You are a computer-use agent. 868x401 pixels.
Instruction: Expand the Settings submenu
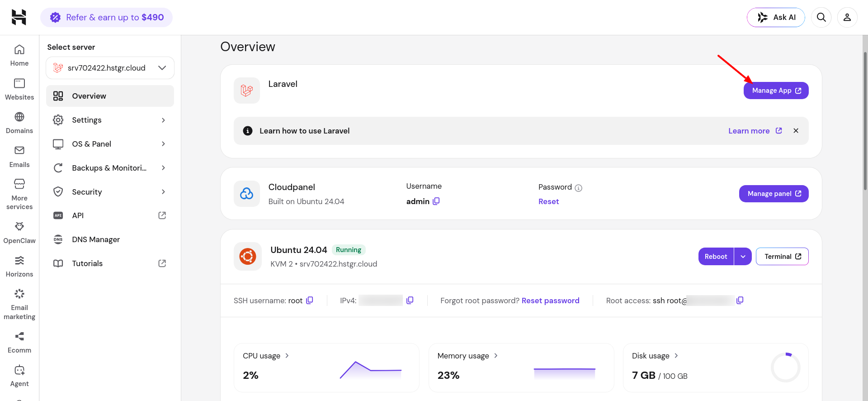pyautogui.click(x=110, y=120)
